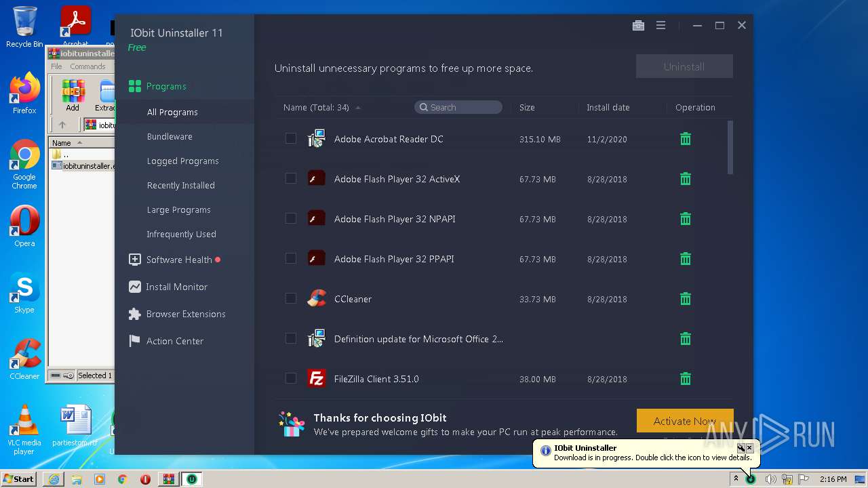Select iobituninstaller file in WinRAR list

(x=83, y=165)
